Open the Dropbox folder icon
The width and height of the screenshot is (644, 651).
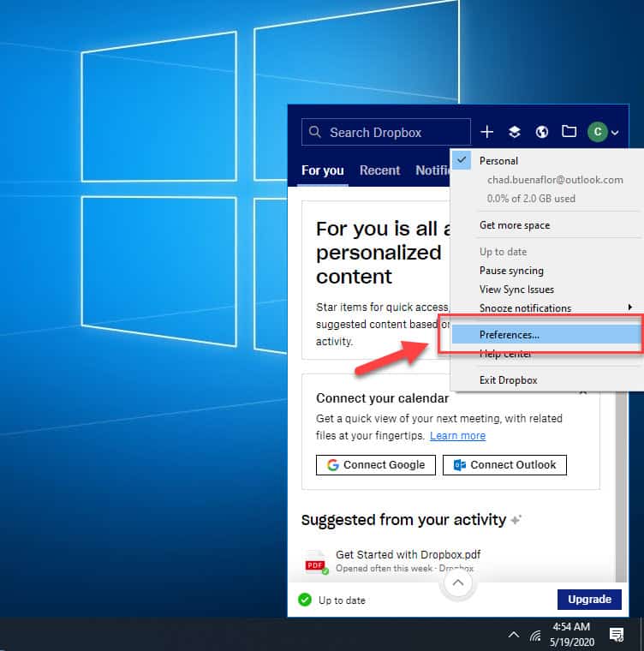tap(569, 132)
